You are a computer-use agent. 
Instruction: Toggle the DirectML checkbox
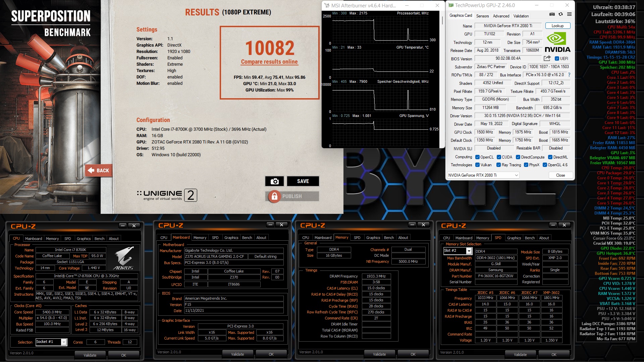550,157
